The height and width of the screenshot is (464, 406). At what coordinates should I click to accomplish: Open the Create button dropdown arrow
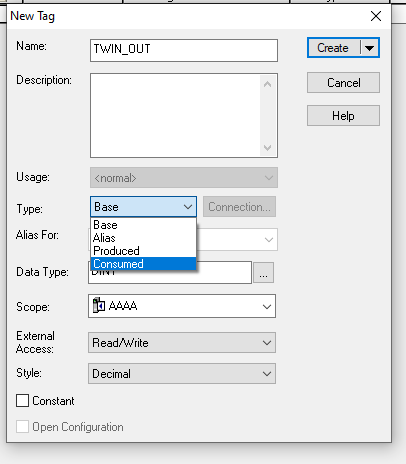pos(369,48)
